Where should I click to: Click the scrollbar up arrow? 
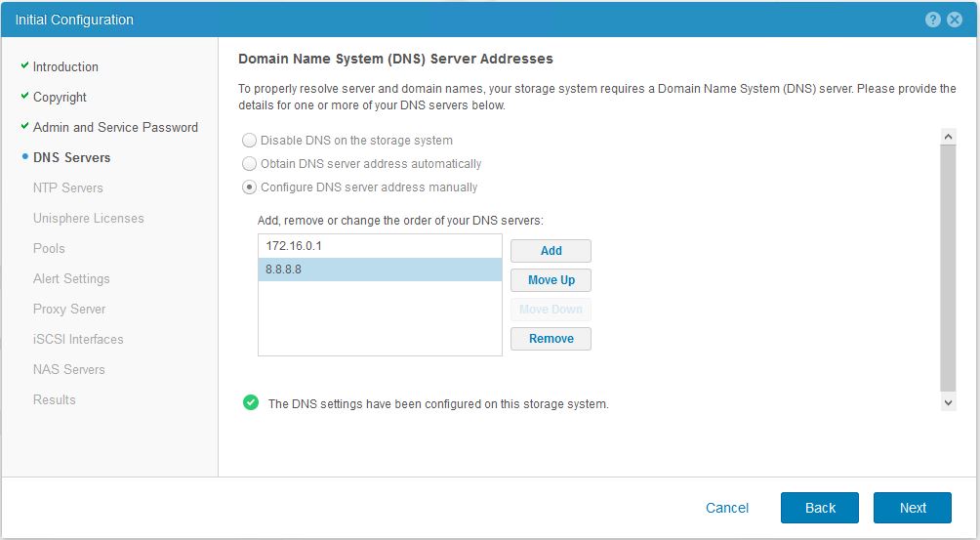948,137
